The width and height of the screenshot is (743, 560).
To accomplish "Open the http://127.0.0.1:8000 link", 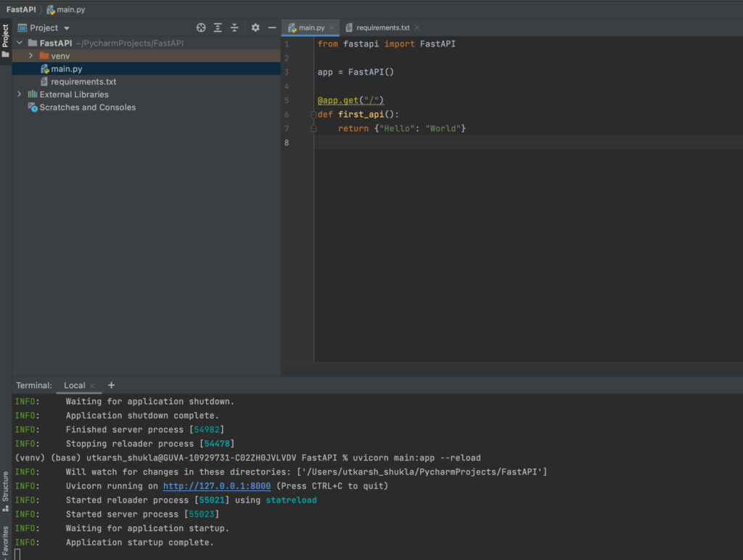I will tap(216, 486).
